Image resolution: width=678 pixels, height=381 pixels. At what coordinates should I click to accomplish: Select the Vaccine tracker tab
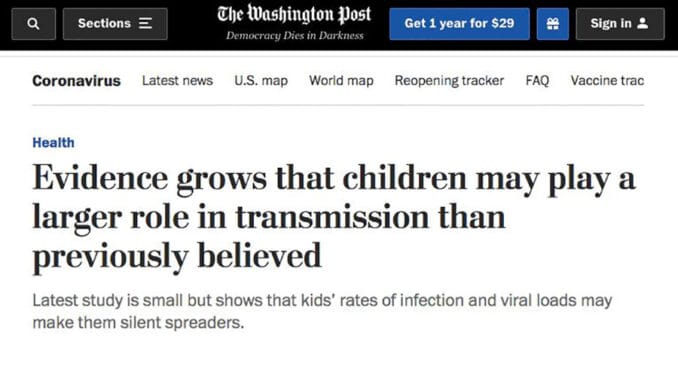pyautogui.click(x=607, y=80)
